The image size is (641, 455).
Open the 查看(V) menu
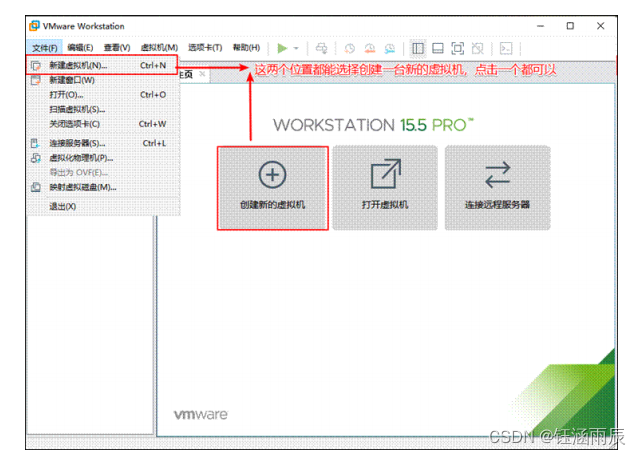[x=117, y=48]
